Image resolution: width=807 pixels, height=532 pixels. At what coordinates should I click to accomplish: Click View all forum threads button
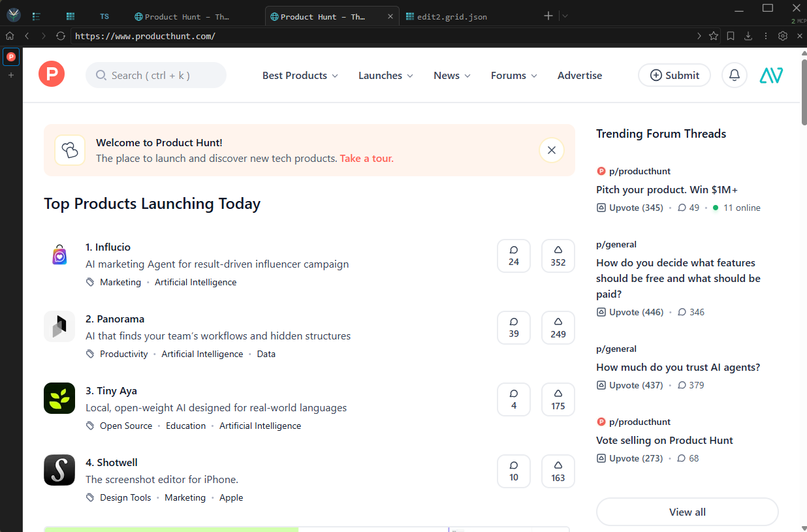pos(688,512)
